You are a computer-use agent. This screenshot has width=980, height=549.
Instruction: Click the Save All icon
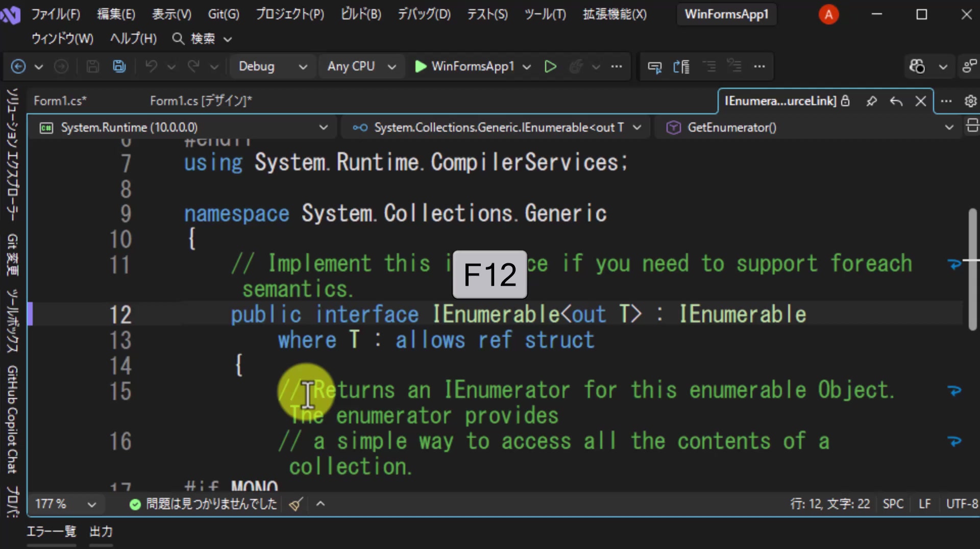click(x=119, y=66)
